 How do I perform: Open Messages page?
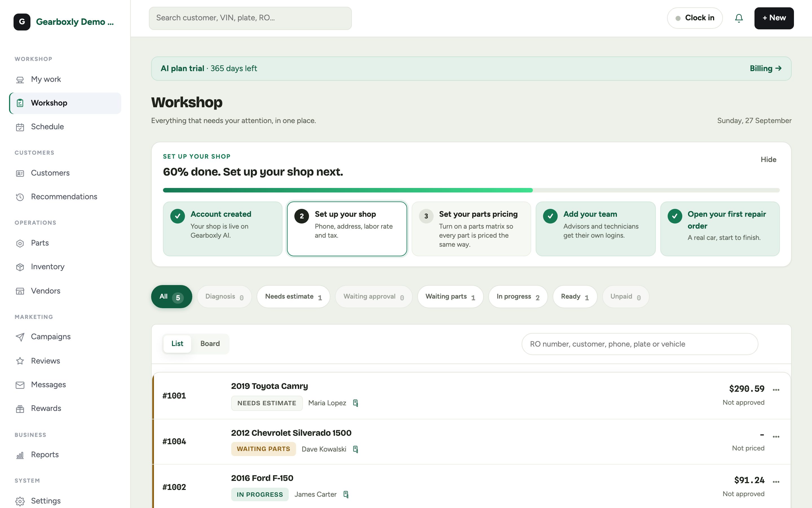65,385
